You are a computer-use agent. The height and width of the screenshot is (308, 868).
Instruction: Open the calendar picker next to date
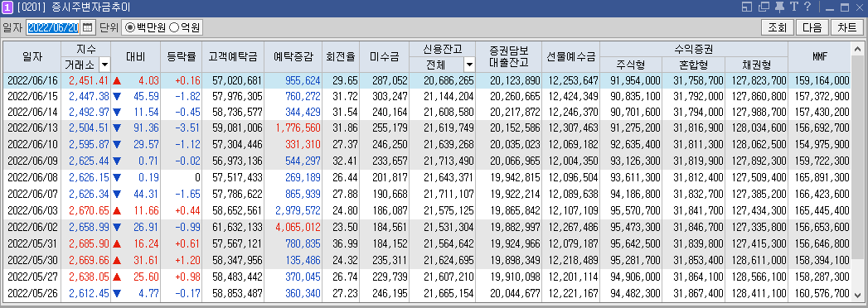click(88, 27)
